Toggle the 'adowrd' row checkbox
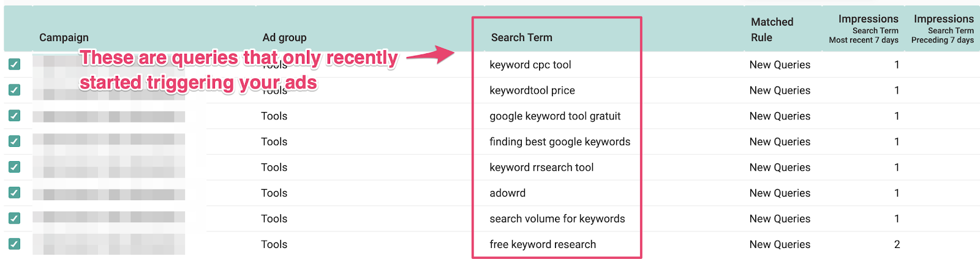 pyautogui.click(x=15, y=193)
